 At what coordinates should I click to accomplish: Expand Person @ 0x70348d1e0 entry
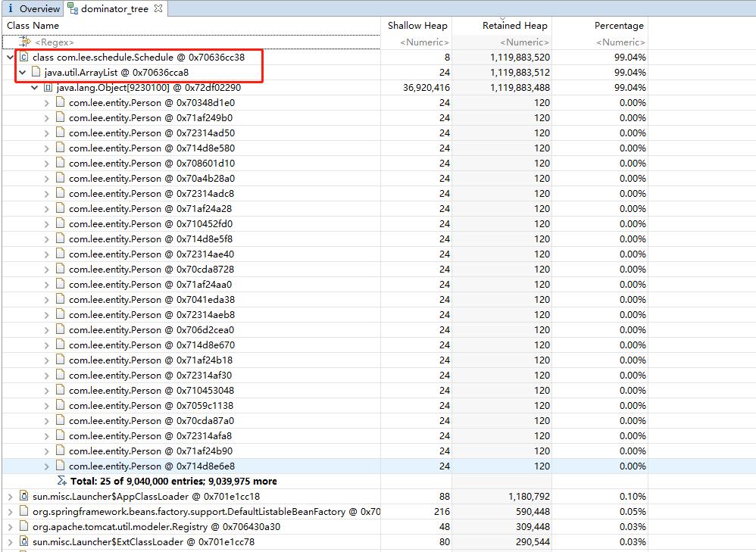coord(47,102)
